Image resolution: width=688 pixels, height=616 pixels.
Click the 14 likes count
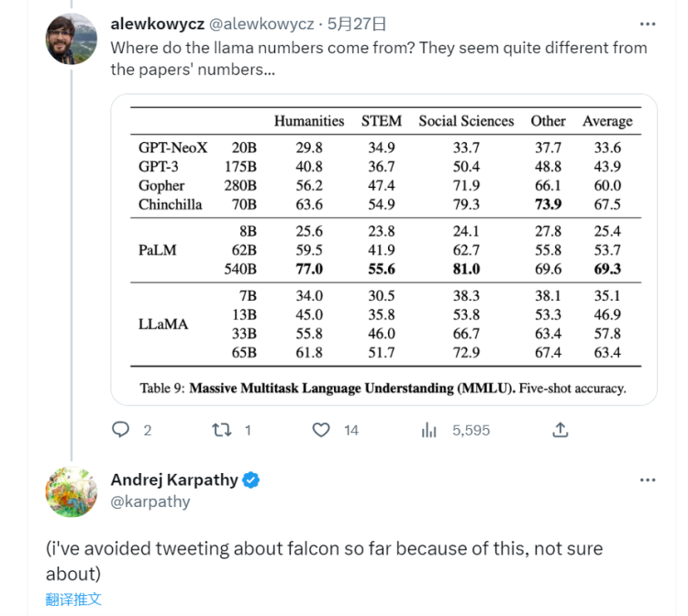pos(351,430)
